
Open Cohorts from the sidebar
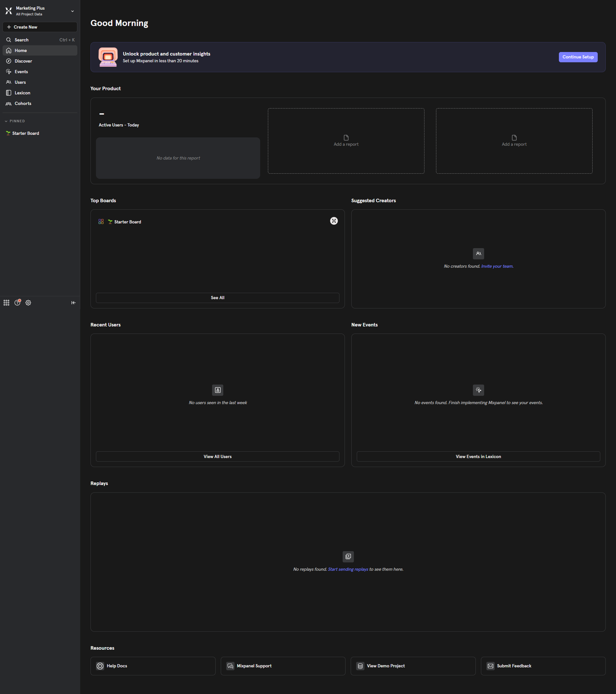[23, 104]
